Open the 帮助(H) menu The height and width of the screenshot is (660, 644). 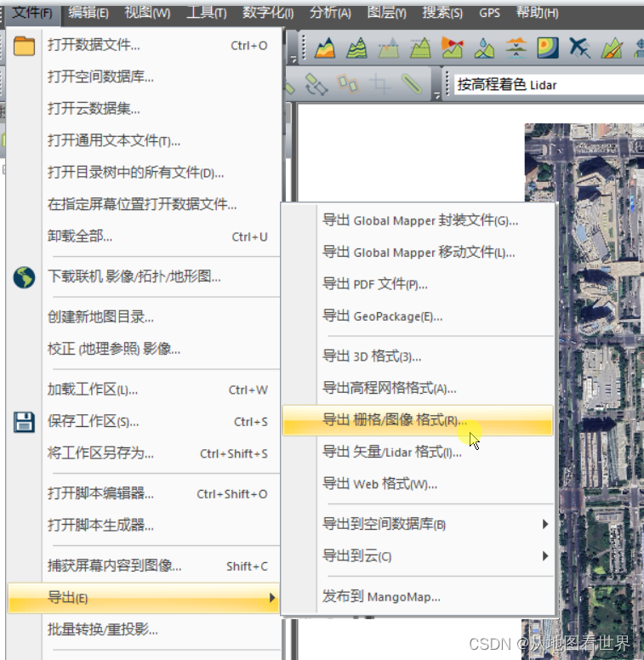pos(538,14)
